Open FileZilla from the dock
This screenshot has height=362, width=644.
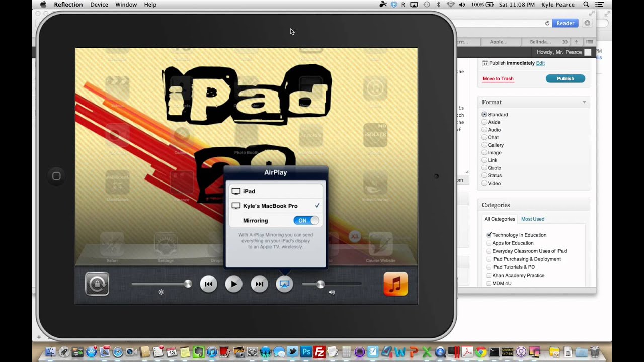pyautogui.click(x=319, y=352)
